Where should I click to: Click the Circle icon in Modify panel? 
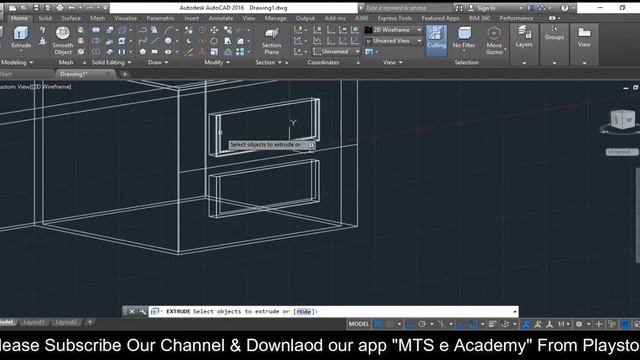tap(214, 41)
